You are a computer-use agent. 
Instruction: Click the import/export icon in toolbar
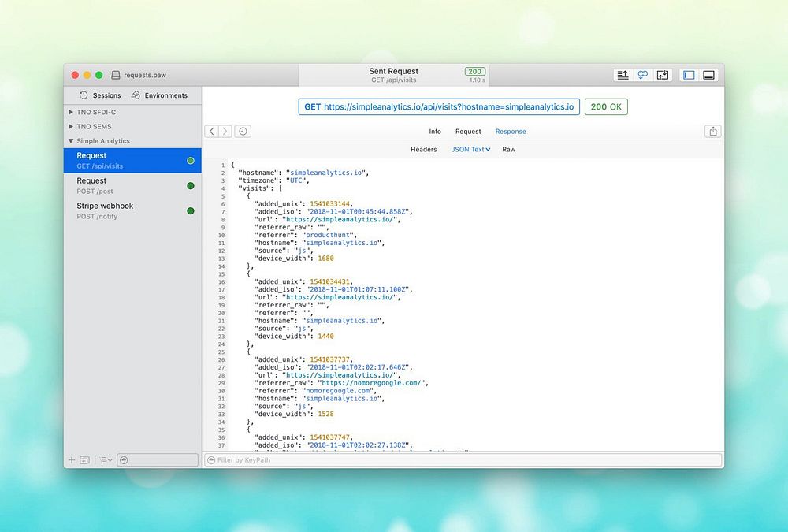click(x=663, y=75)
